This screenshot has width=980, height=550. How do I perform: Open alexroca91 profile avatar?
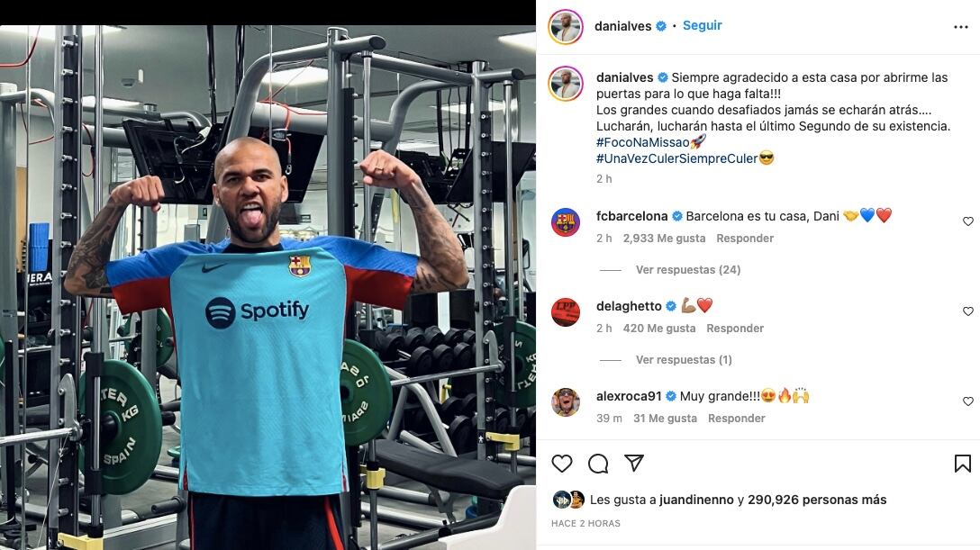point(566,402)
